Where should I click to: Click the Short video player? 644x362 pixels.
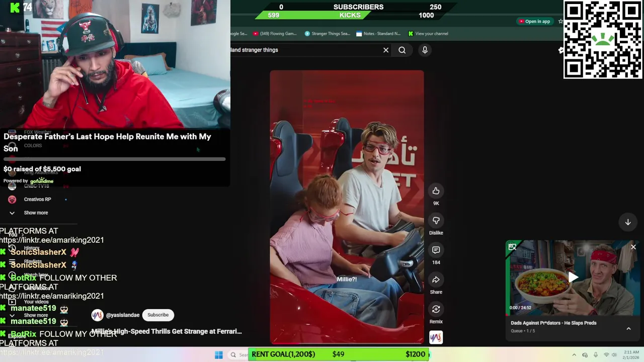point(347,207)
